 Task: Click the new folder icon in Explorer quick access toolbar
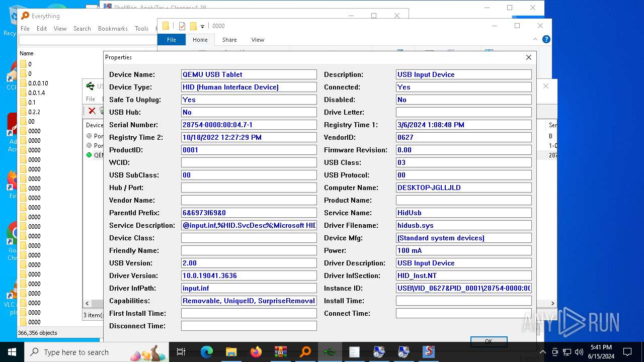[193, 26]
